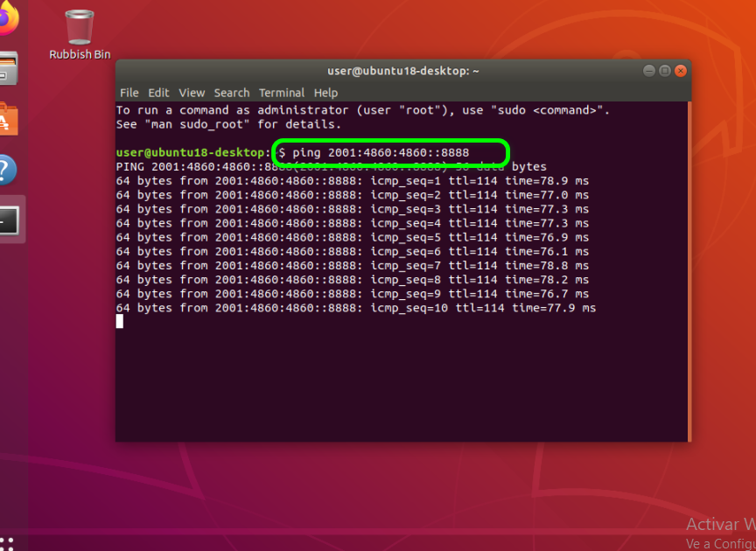
Task: Click the icmp_seq=10 output line
Action: (x=356, y=308)
